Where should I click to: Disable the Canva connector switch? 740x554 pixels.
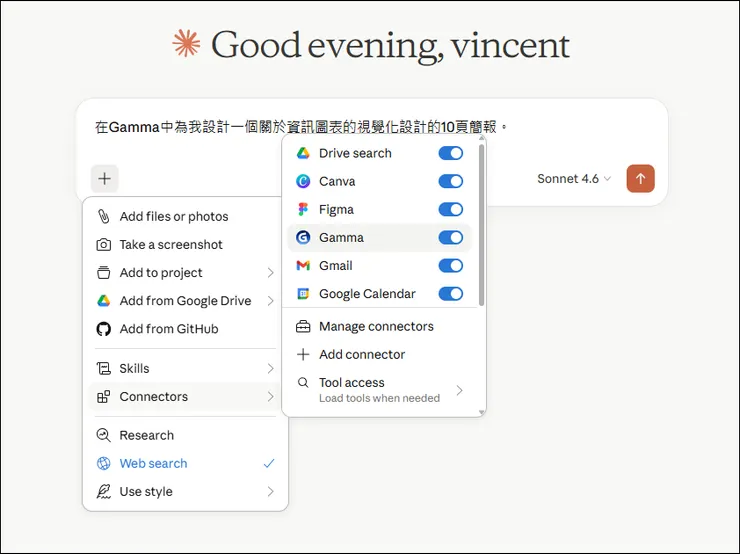point(451,181)
